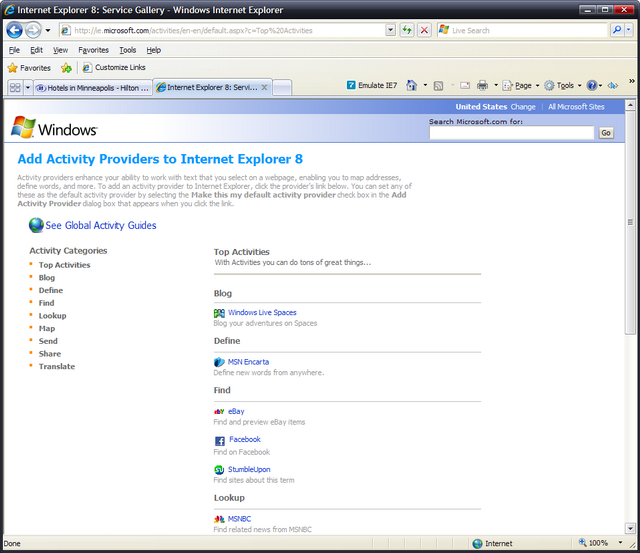Open the Favorites menu

[x=93, y=50]
